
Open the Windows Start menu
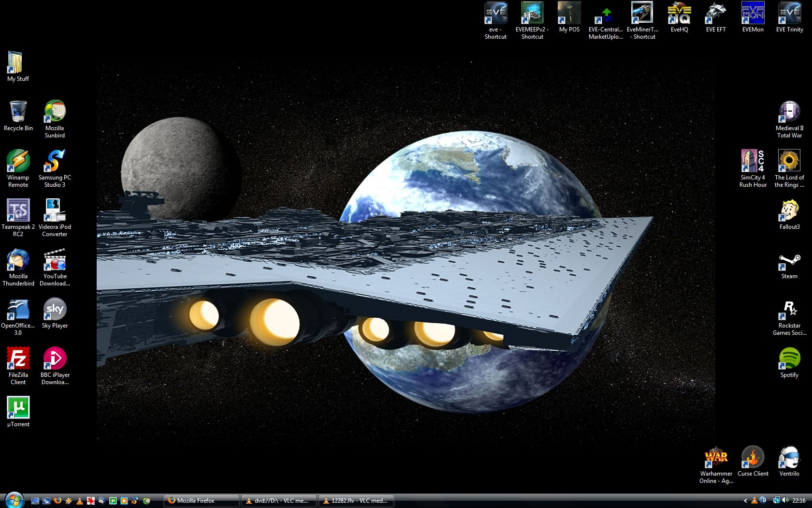click(13, 500)
